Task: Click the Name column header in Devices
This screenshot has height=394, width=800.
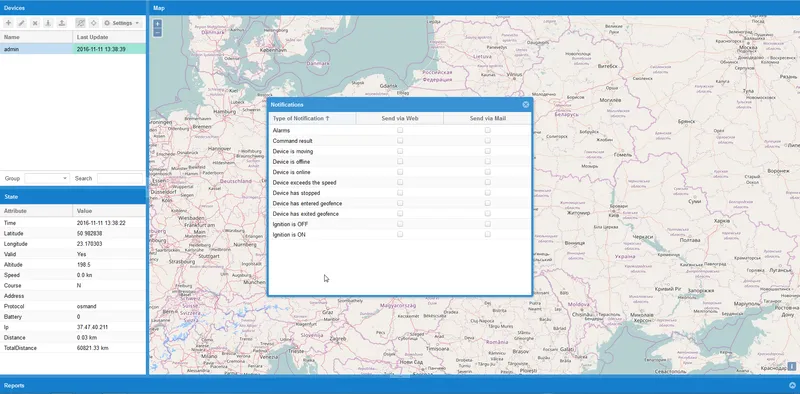Action: [36, 37]
